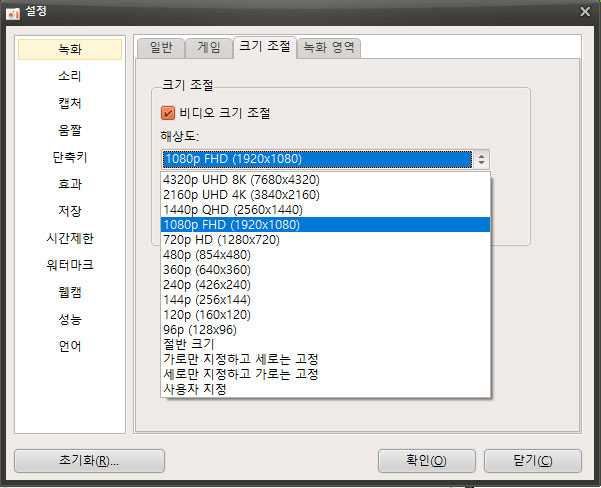The width and height of the screenshot is (601, 488).
Task: Click the app icon in title bar
Action: 13,13
